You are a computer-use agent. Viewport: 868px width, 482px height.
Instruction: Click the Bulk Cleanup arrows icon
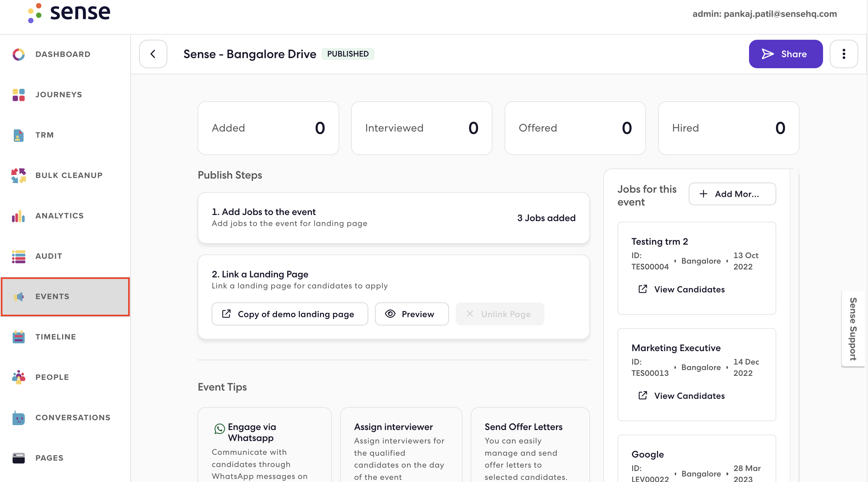click(19, 176)
